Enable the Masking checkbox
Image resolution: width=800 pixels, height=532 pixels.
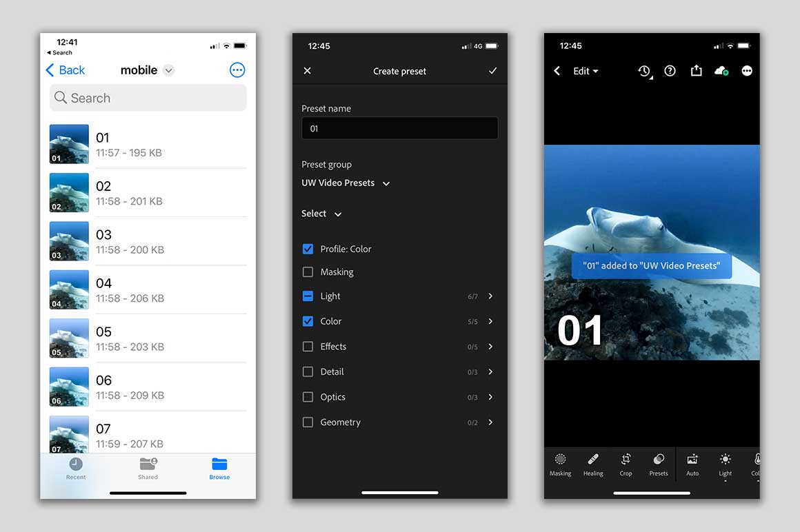(x=308, y=272)
